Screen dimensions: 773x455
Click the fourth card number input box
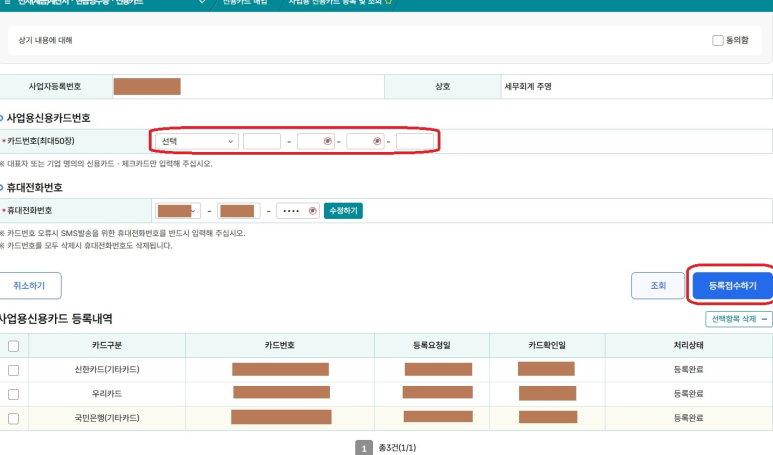coord(415,141)
